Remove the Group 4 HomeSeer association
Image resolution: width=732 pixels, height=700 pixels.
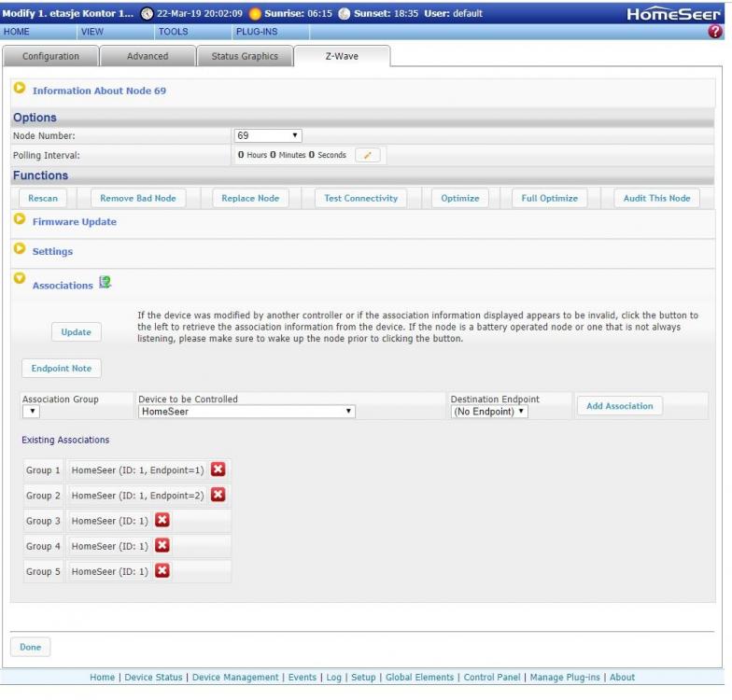162,546
